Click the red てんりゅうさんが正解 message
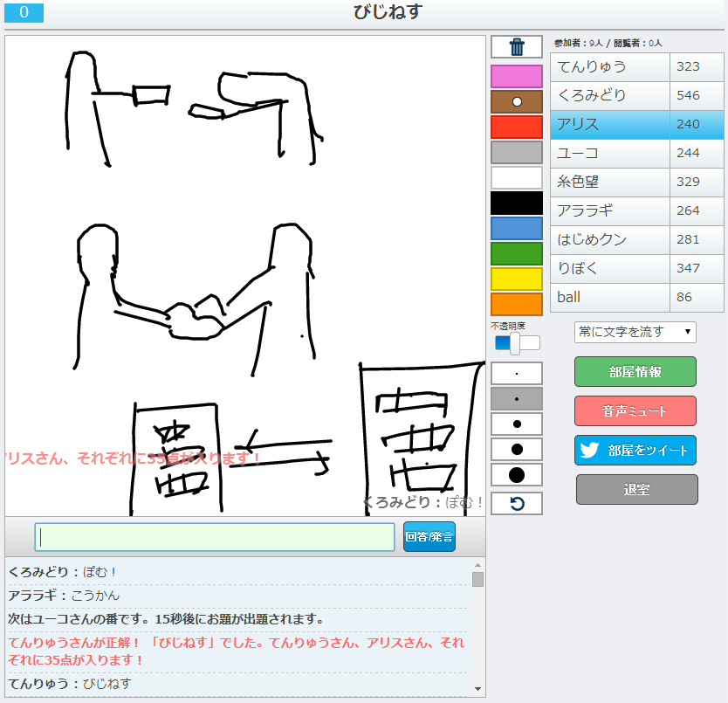The width and height of the screenshot is (728, 703). pyautogui.click(x=237, y=651)
